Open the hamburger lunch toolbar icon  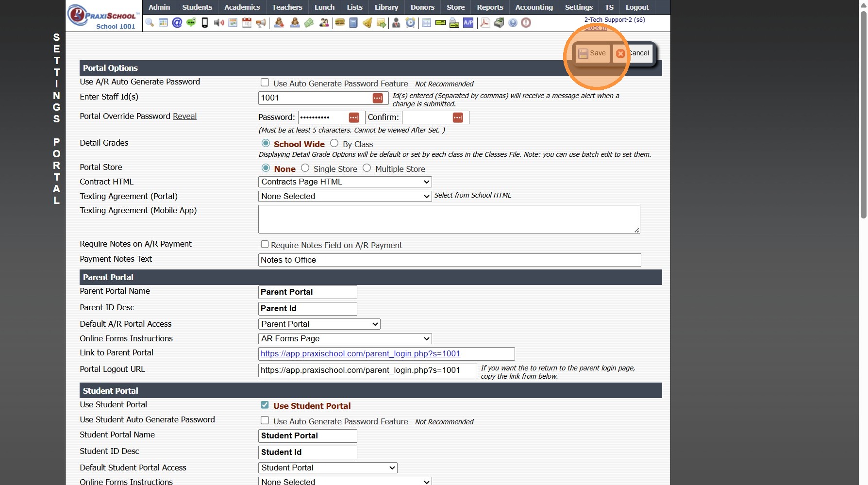click(x=340, y=22)
